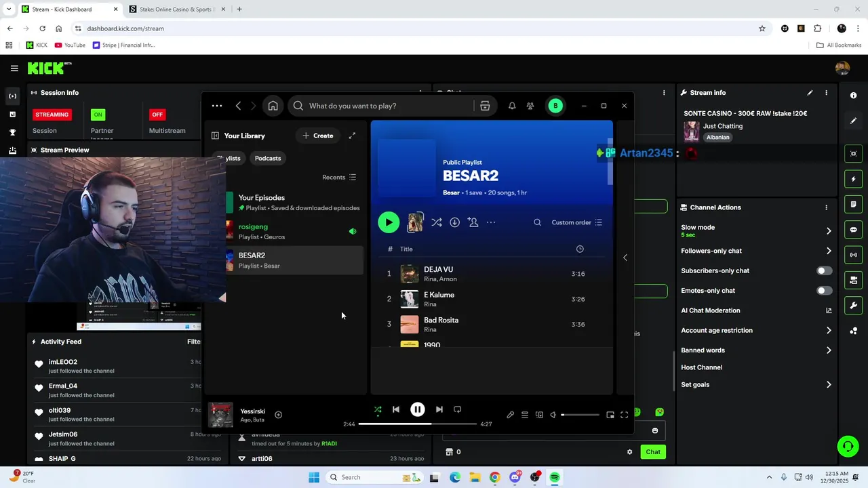Pause the current song
The width and height of the screenshot is (868, 488).
tap(418, 409)
